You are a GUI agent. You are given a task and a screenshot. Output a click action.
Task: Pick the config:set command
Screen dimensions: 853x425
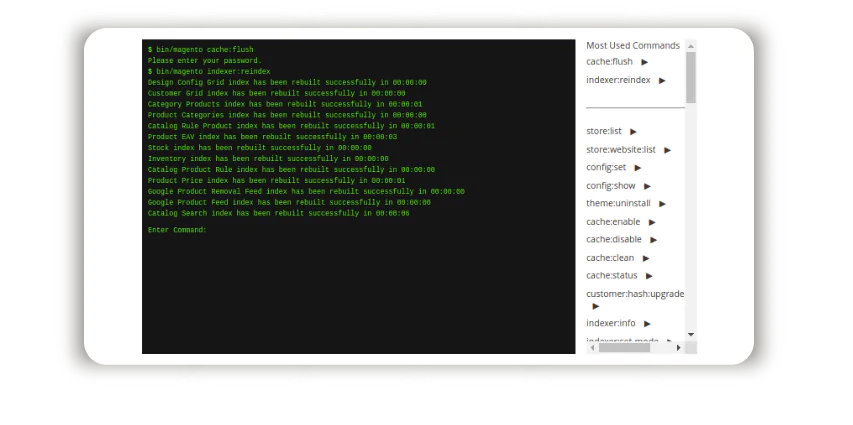[606, 167]
